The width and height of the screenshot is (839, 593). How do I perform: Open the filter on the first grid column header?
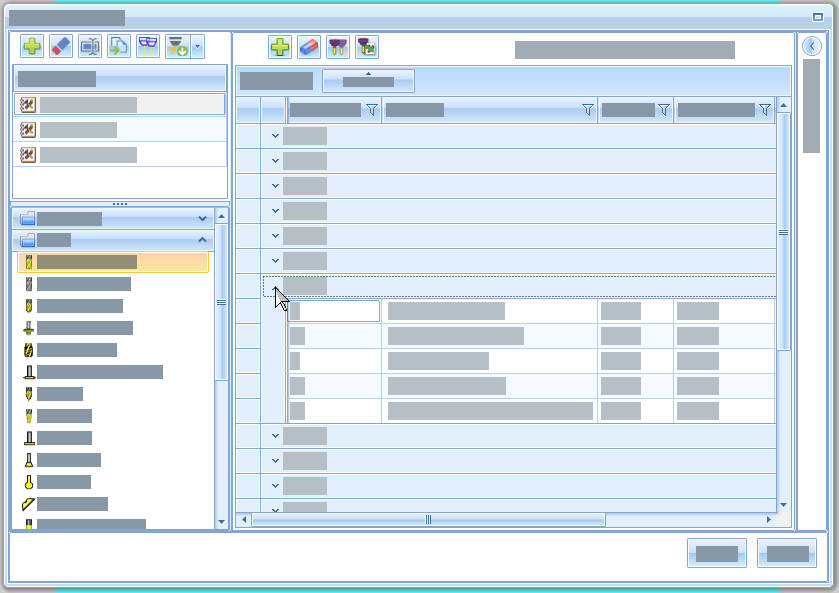pos(372,110)
